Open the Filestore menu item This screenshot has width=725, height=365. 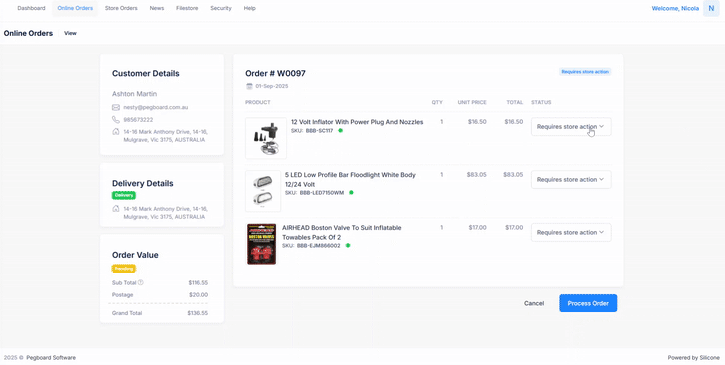(187, 8)
